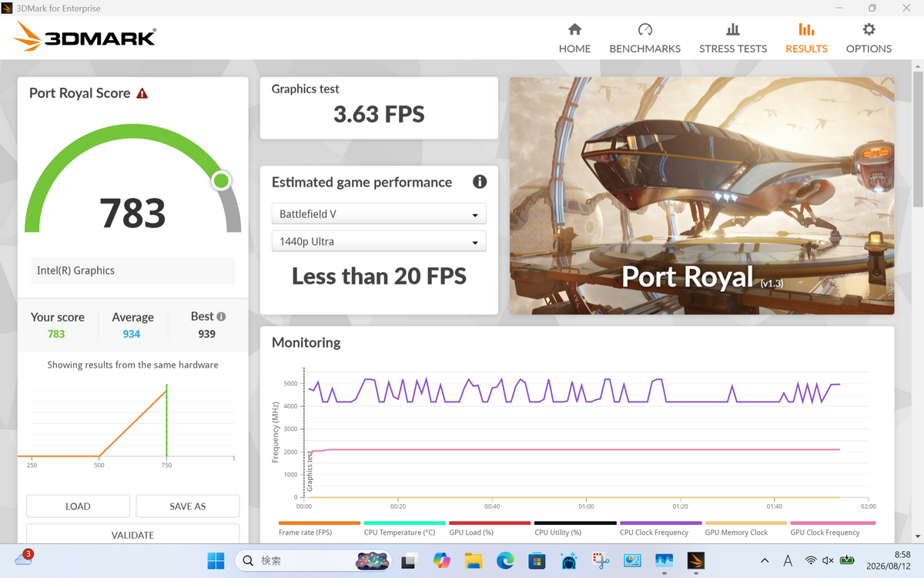Viewport: 924px width, 578px height.
Task: Open the Wi-Fi network tray icon
Action: click(811, 560)
